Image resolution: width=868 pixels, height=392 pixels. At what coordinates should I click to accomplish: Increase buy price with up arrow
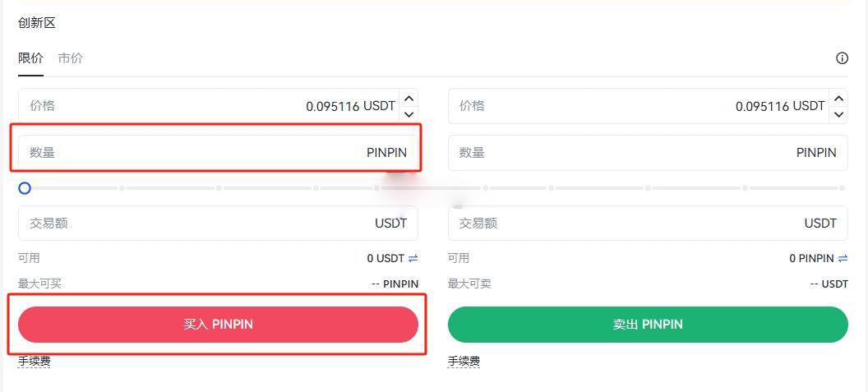pyautogui.click(x=409, y=99)
